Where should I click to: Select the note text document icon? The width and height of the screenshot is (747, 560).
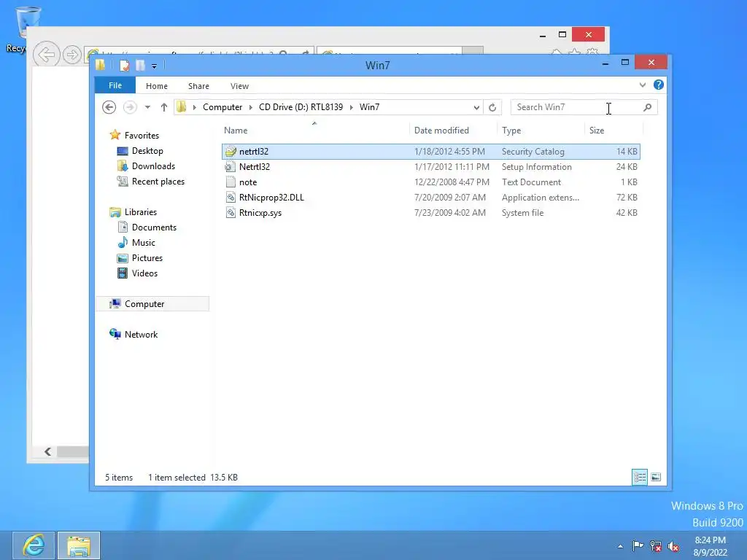point(231,182)
